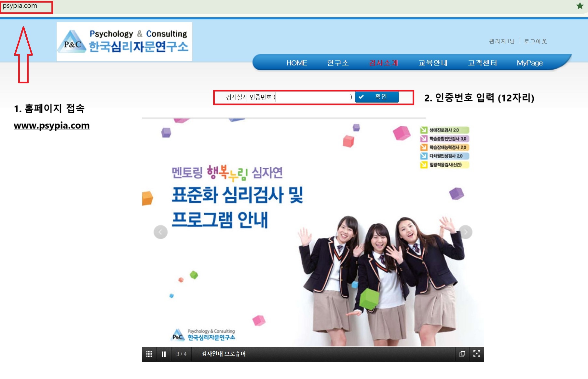This screenshot has height=379, width=588.
Task: Select the 검사소개 menu item
Action: [383, 63]
